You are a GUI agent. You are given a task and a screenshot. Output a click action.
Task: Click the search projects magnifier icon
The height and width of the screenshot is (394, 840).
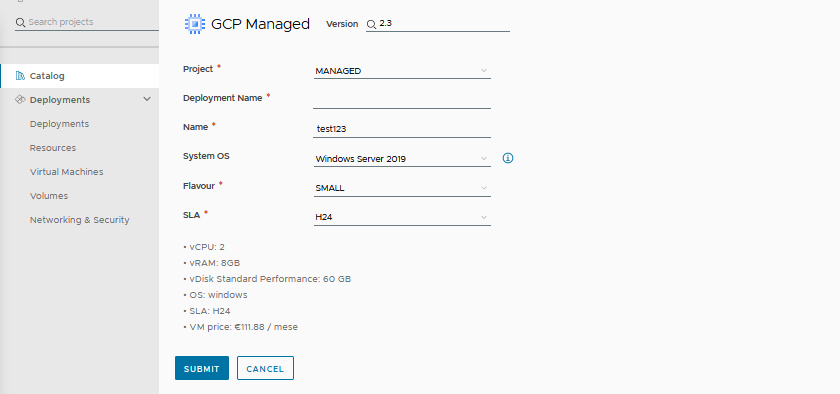[x=20, y=22]
